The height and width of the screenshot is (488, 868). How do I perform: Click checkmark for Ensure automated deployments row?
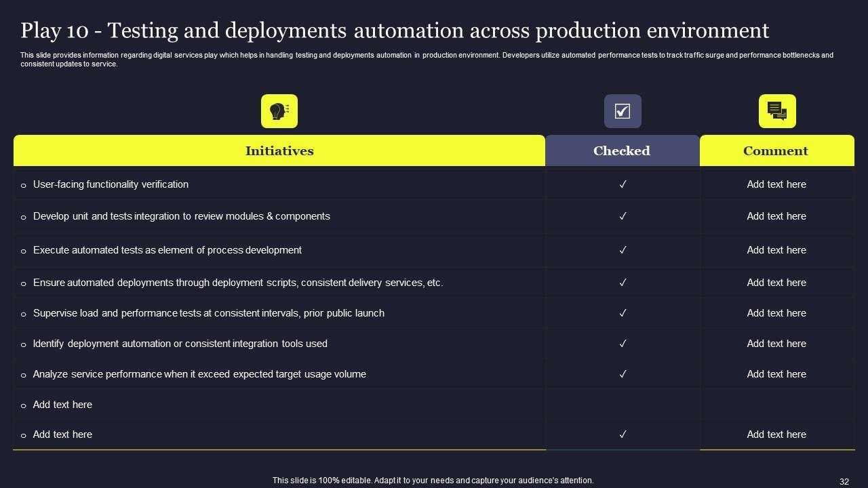(x=623, y=283)
